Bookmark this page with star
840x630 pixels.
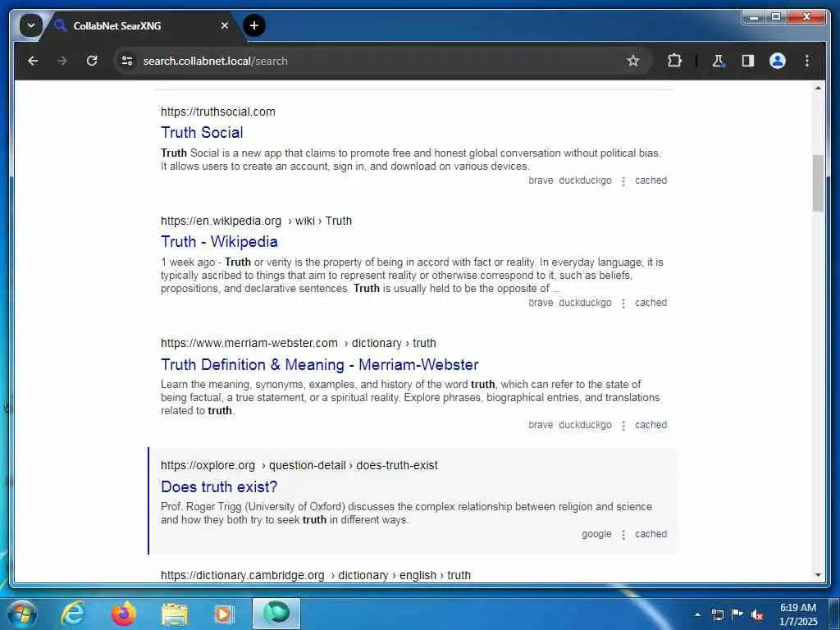coord(633,61)
